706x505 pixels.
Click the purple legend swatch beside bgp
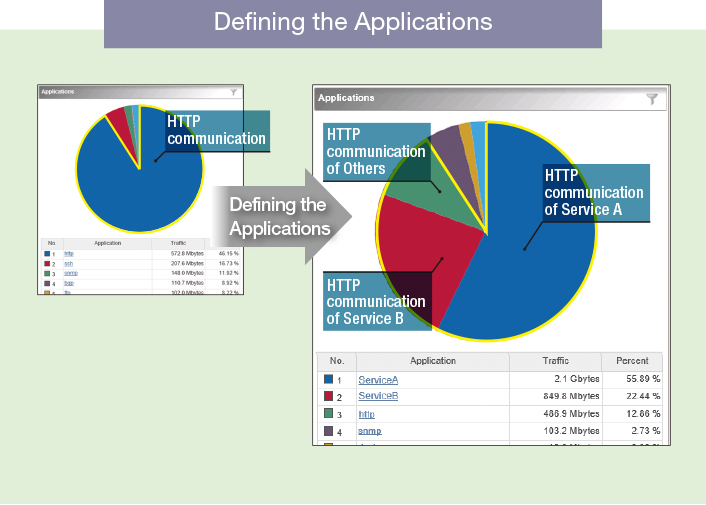click(47, 283)
